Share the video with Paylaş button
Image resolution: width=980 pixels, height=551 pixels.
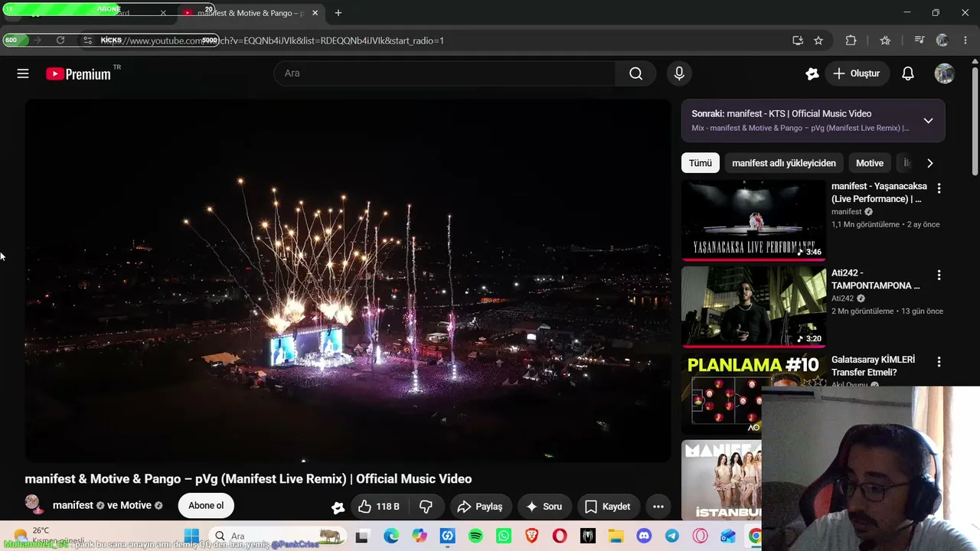tap(480, 506)
